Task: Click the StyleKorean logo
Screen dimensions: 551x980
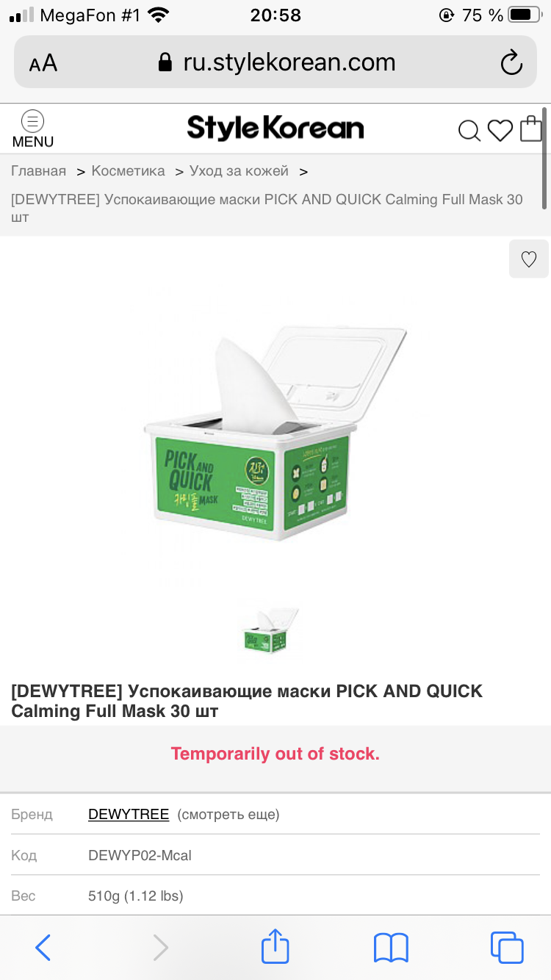Action: tap(275, 128)
